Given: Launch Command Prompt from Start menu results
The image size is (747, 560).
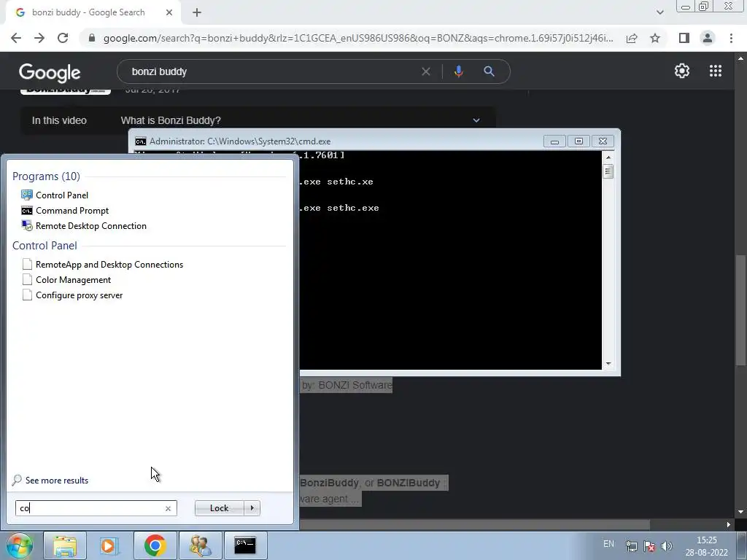Looking at the screenshot, I should (65, 211).
